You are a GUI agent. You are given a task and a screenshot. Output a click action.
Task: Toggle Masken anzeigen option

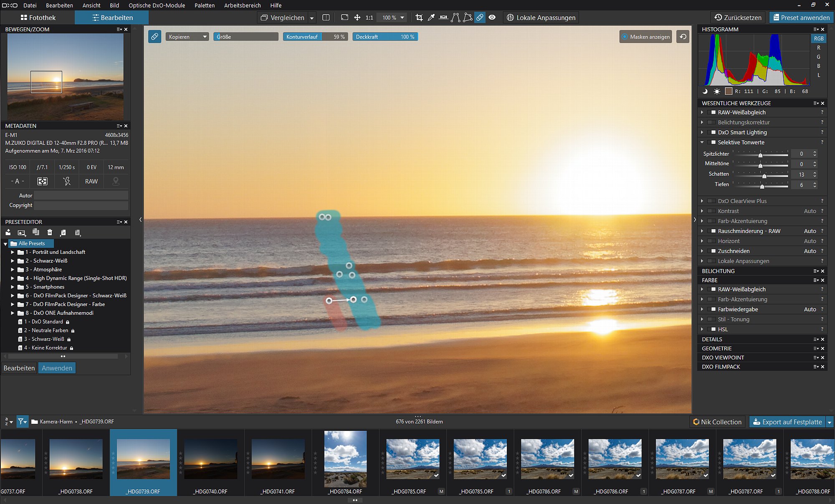click(x=645, y=37)
